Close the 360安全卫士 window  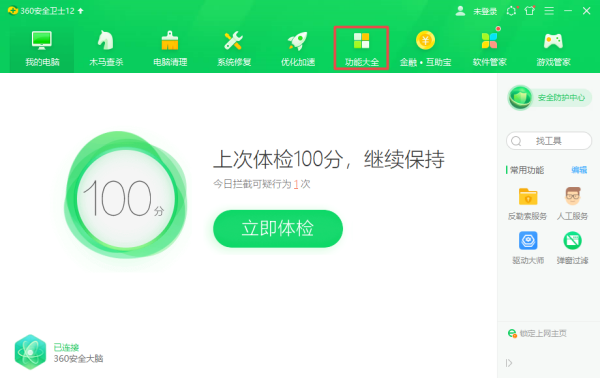pos(586,11)
